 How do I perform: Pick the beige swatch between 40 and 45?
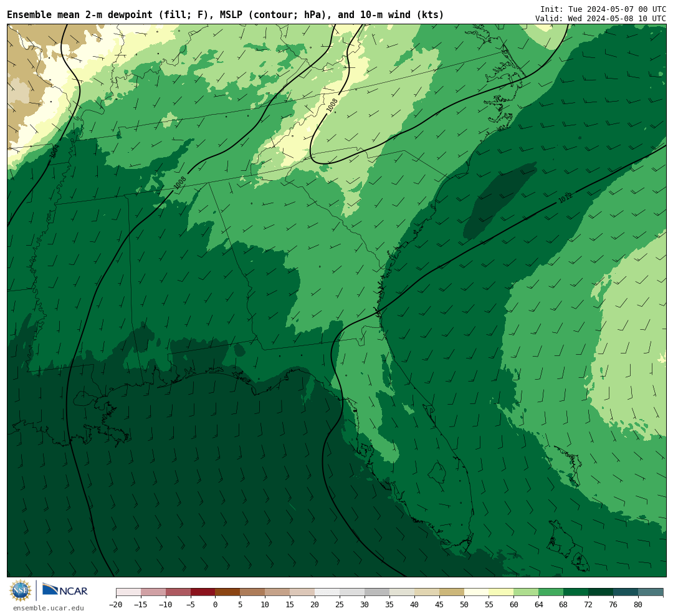pos(427,592)
